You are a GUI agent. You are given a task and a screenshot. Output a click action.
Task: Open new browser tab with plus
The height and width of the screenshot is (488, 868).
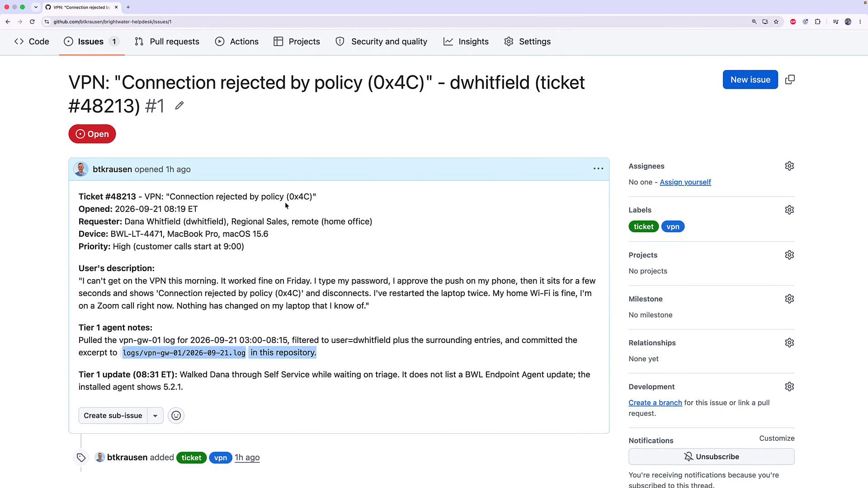tap(128, 7)
